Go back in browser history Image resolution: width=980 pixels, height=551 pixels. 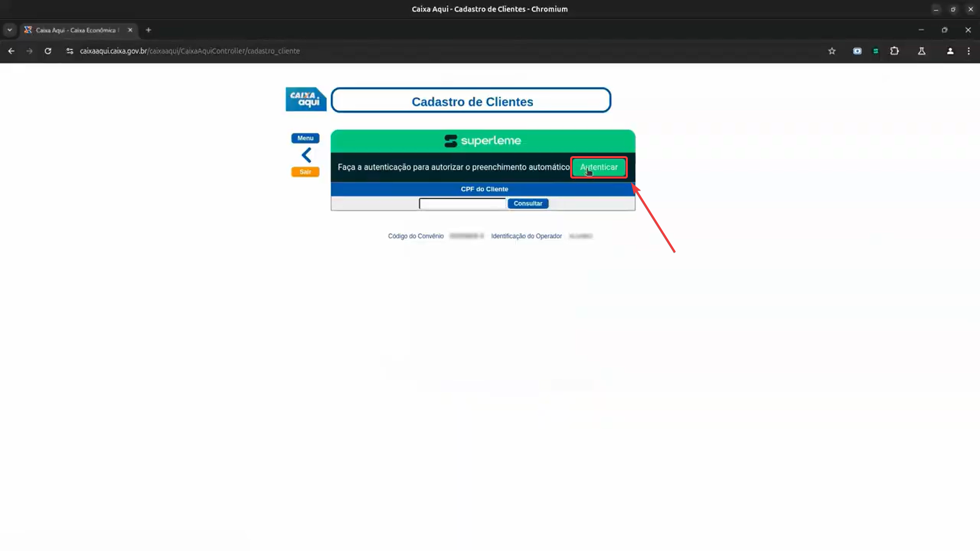point(11,51)
